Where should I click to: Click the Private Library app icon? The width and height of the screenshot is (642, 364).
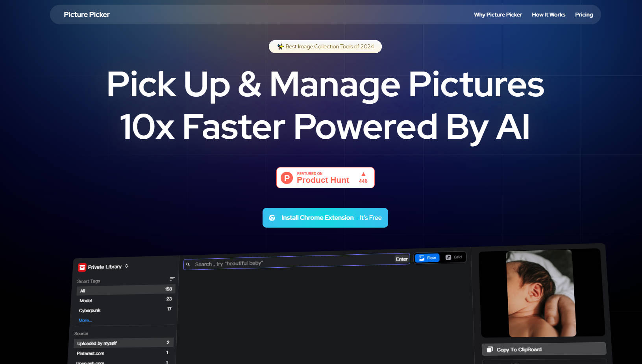pos(82,267)
